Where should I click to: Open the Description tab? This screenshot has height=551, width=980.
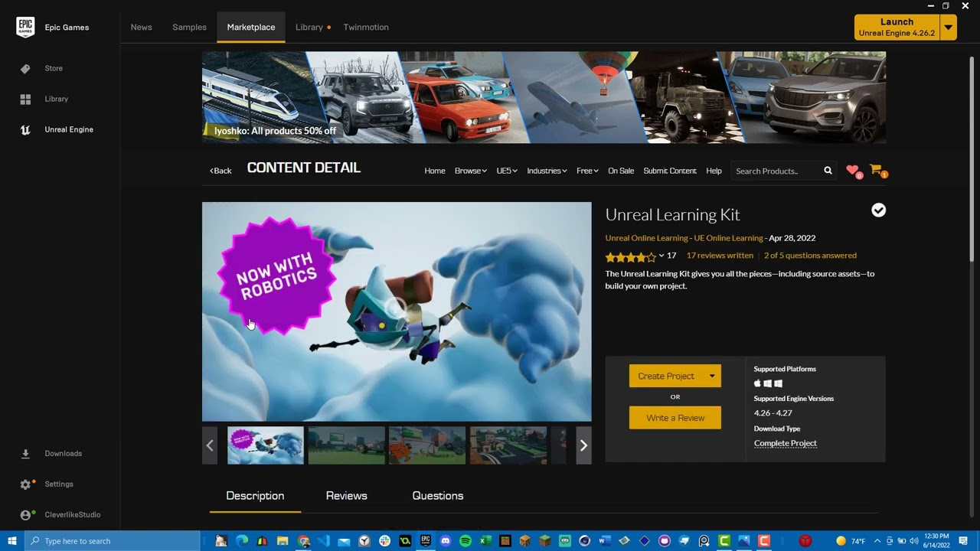255,496
